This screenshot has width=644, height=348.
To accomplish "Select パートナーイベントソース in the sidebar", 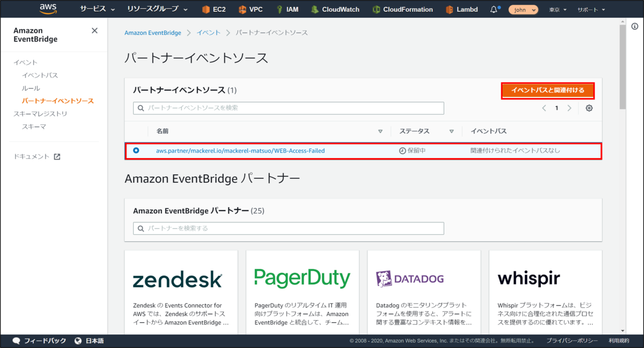I will pyautogui.click(x=57, y=101).
